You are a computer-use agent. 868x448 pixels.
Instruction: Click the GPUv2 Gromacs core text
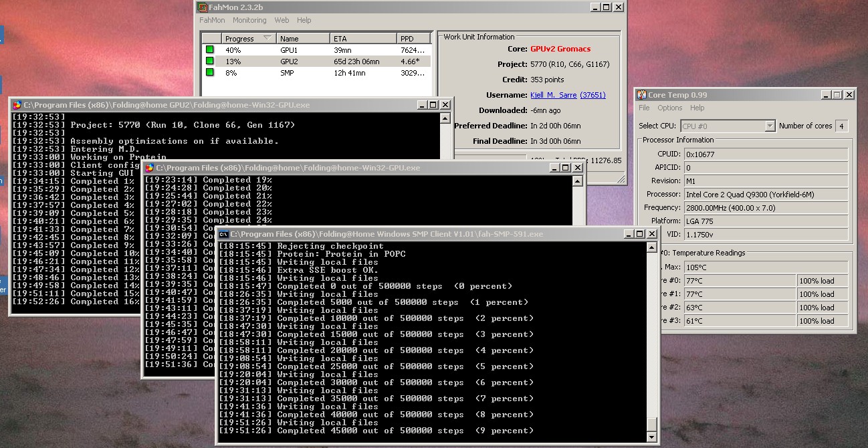point(560,49)
